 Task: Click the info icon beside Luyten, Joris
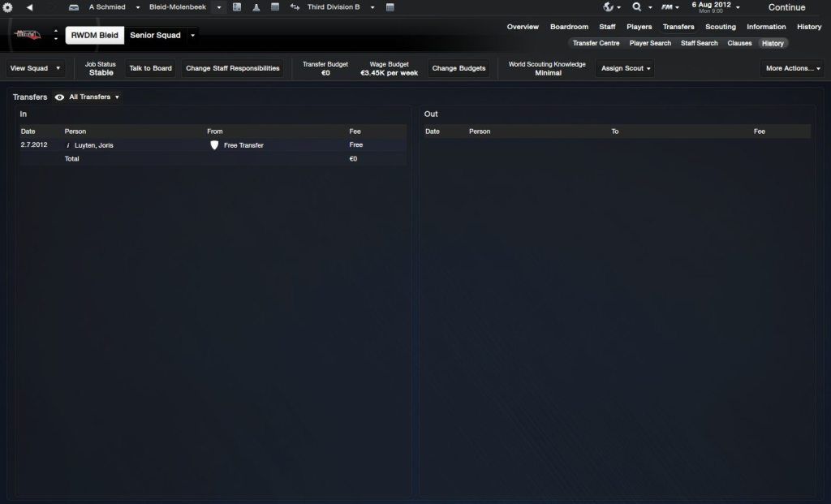coord(68,145)
